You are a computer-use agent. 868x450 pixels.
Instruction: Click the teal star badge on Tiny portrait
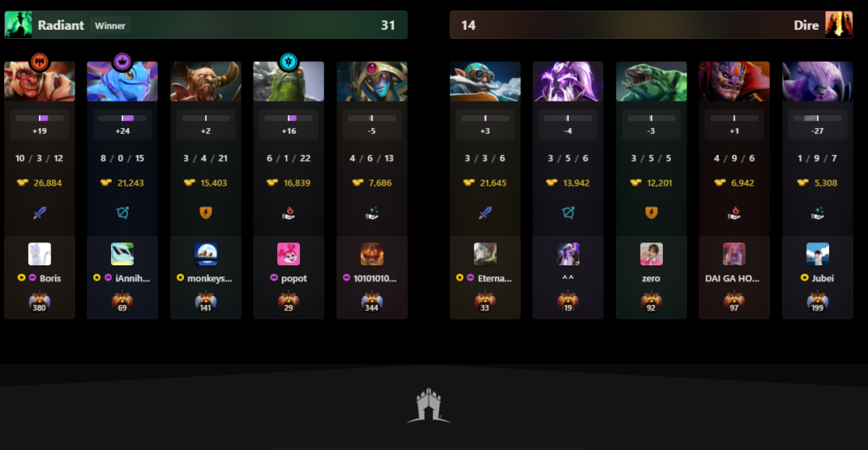288,61
